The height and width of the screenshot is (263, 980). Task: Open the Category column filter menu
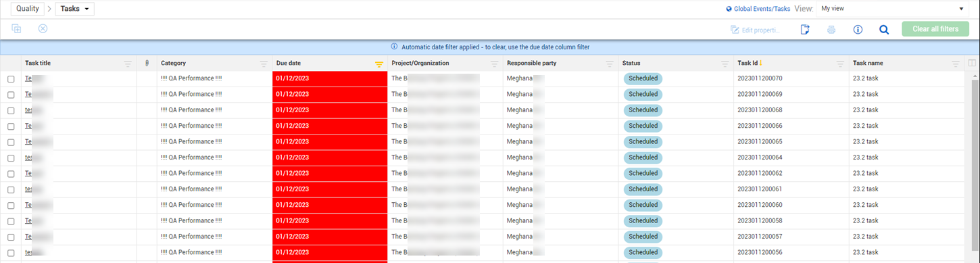tap(264, 64)
